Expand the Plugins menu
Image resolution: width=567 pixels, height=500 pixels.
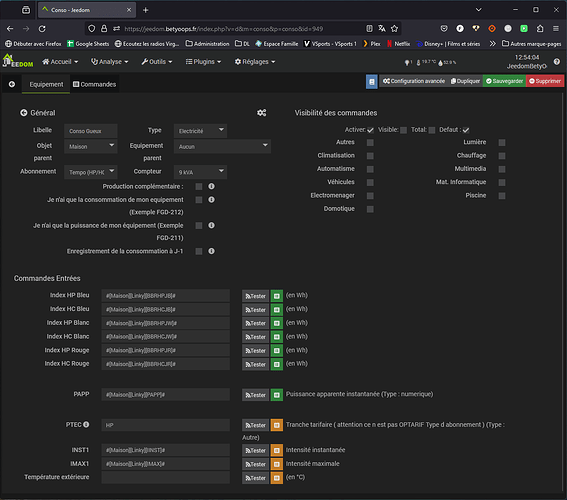[x=203, y=62]
